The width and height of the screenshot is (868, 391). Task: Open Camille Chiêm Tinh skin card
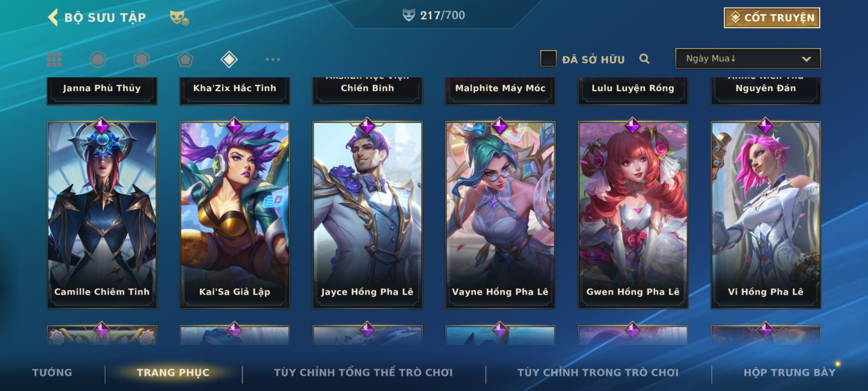pyautogui.click(x=102, y=215)
